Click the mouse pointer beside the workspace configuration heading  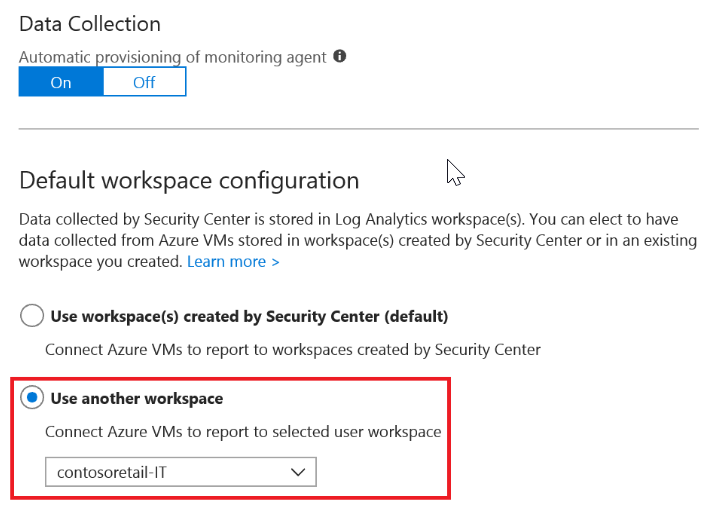point(455,172)
